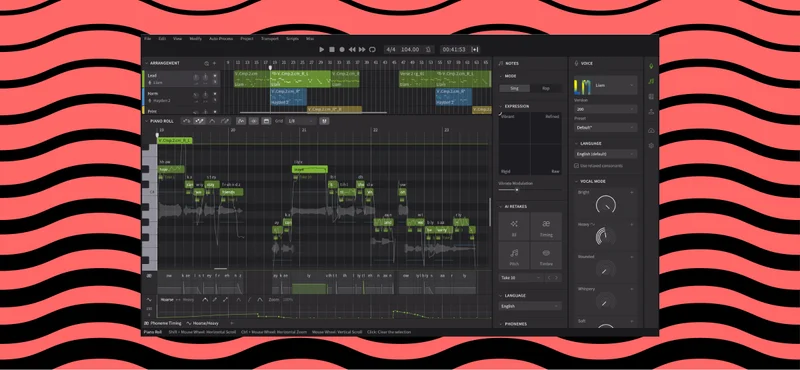800x370 pixels.
Task: Click the Pitch retake button
Action: [x=514, y=255]
